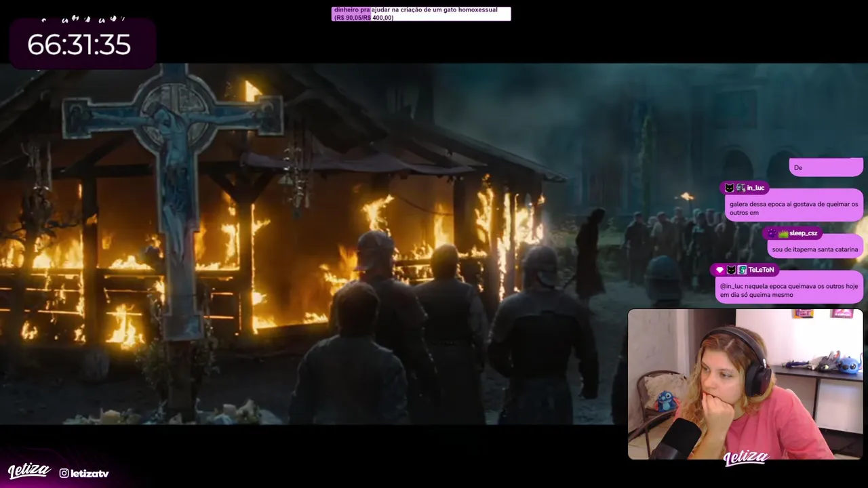This screenshot has height=488, width=868.
Task: Click the 'De' chat message bubble
Action: tap(826, 167)
